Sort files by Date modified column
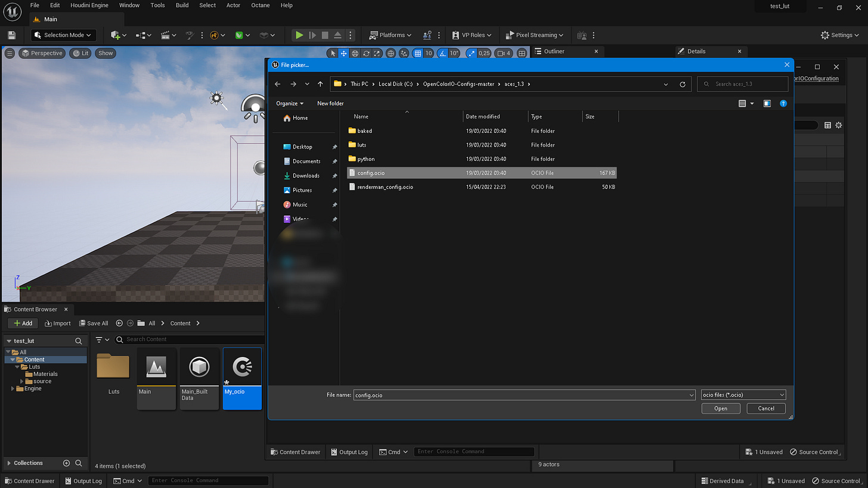 (495, 117)
